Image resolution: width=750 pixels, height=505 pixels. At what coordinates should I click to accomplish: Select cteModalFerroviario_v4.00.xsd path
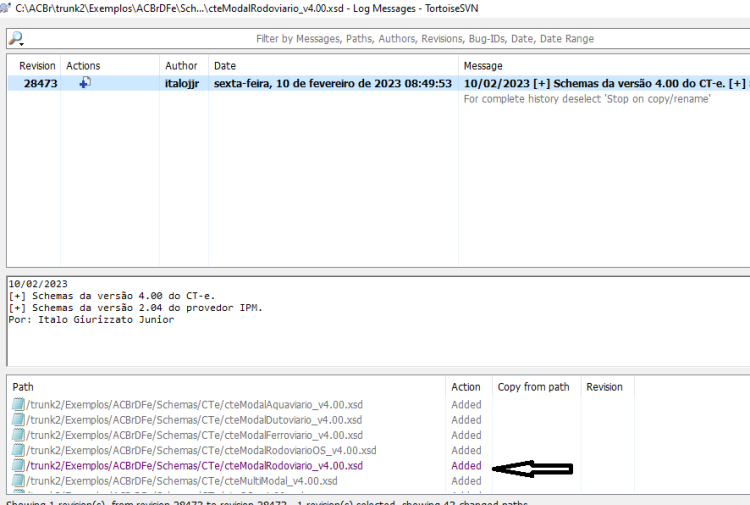[195, 435]
